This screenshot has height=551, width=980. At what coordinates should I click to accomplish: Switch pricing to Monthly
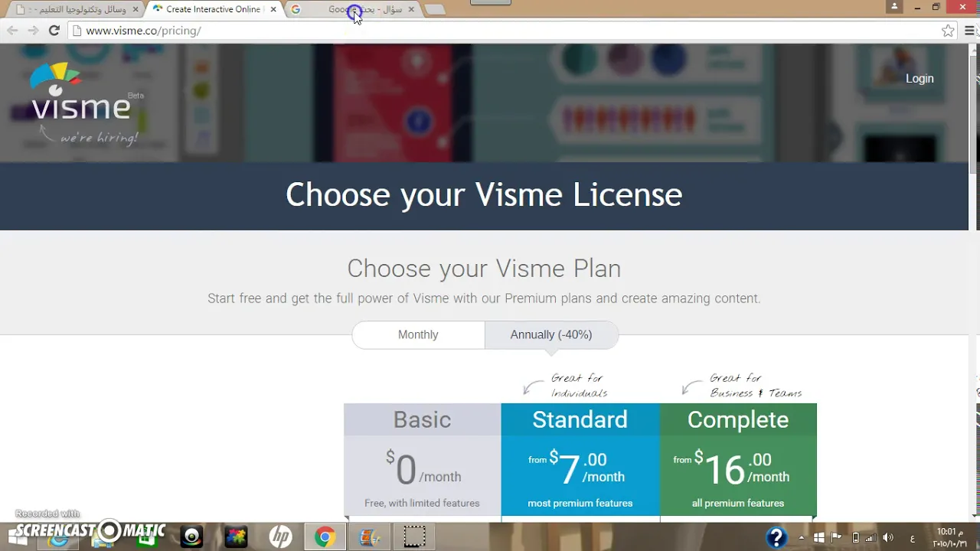(418, 334)
